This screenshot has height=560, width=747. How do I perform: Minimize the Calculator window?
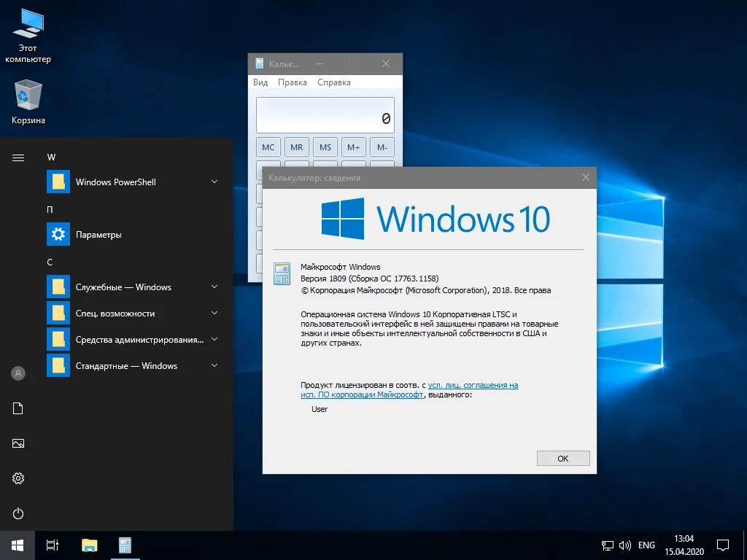[x=320, y=64]
